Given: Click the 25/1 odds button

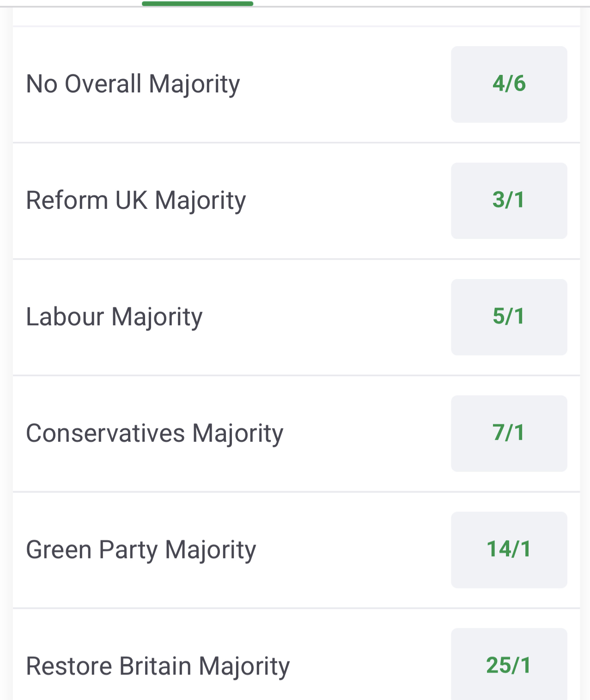Looking at the screenshot, I should 509,664.
